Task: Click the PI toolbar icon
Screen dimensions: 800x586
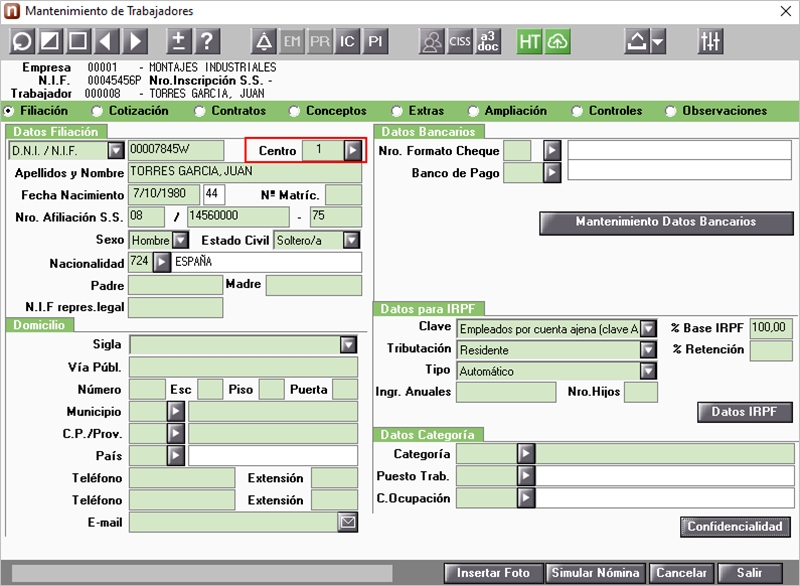Action: pos(375,41)
